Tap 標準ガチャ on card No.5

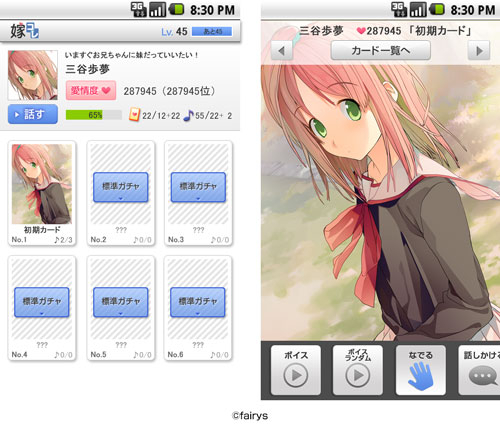[121, 302]
